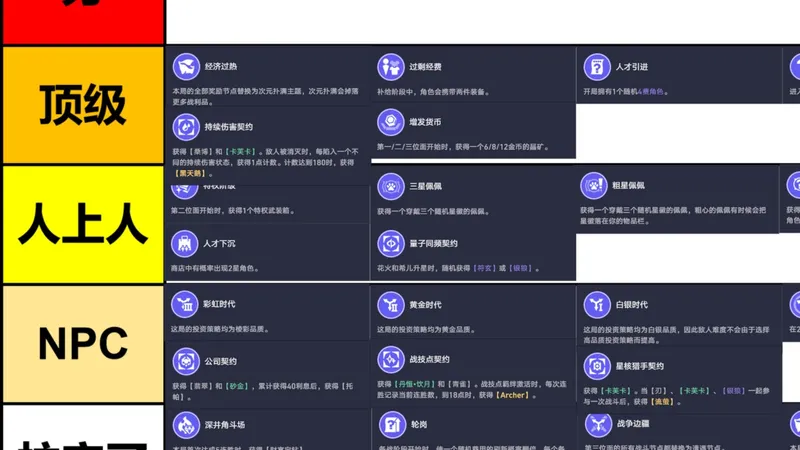
Task: Click 【银狼】 in the 量子同频契约 description
Action: pyautogui.click(x=520, y=268)
